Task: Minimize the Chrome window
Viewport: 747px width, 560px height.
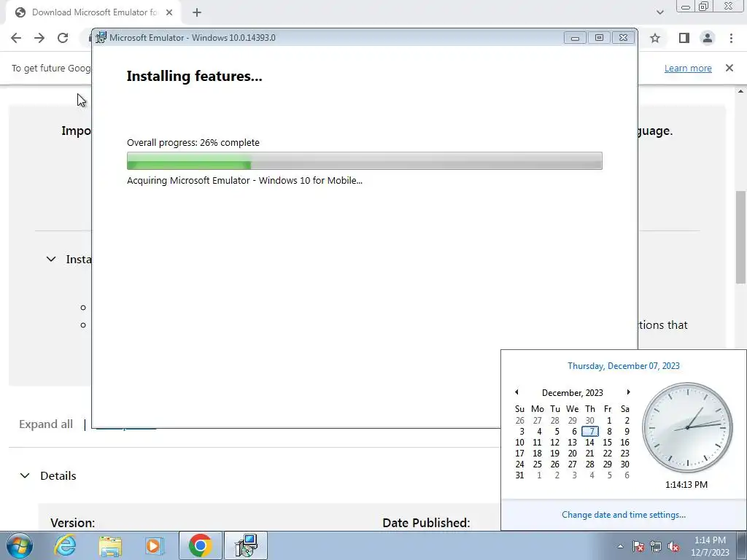Action: pos(686,6)
